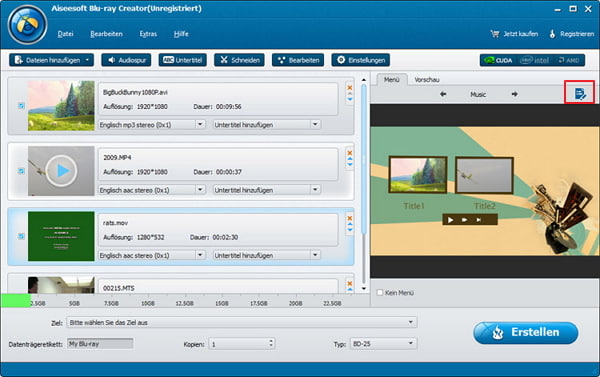Click the Aiseesoft application logo

click(x=27, y=25)
